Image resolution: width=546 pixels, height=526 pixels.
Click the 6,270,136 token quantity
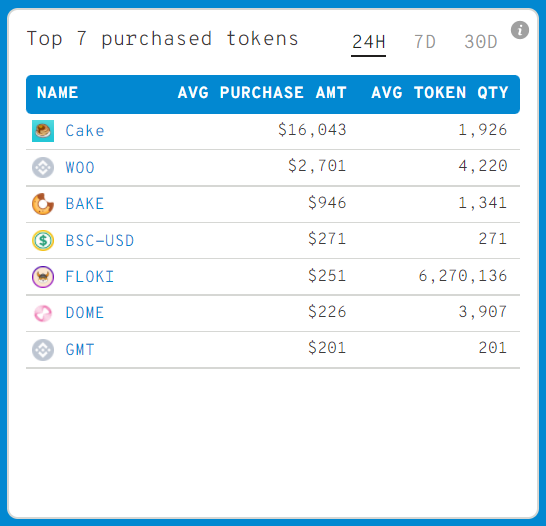coord(463,276)
